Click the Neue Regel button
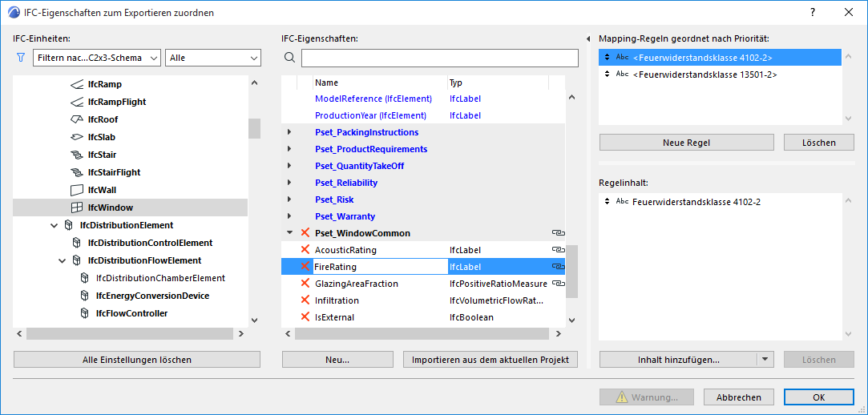Screen dimensions: 868x415 [686, 143]
